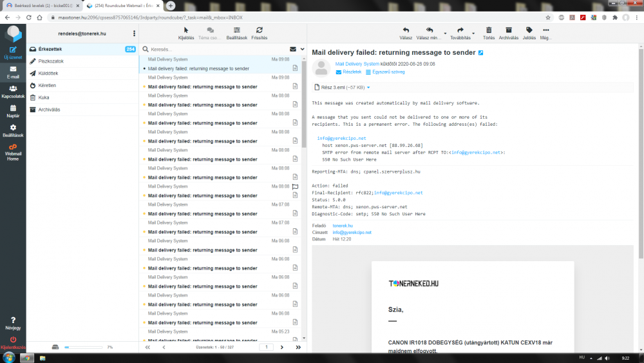This screenshot has height=363, width=644.
Task: Open list Beállítások options in toolbar
Action: point(236,34)
